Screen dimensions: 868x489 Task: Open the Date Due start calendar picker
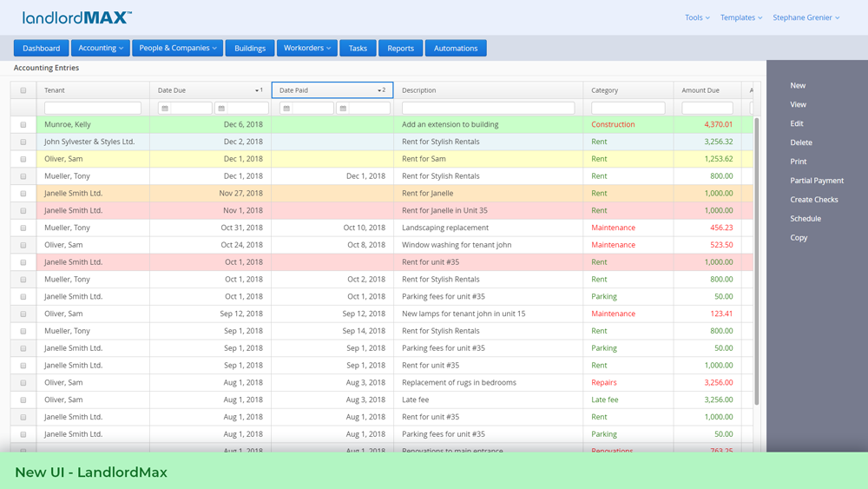[x=165, y=109]
